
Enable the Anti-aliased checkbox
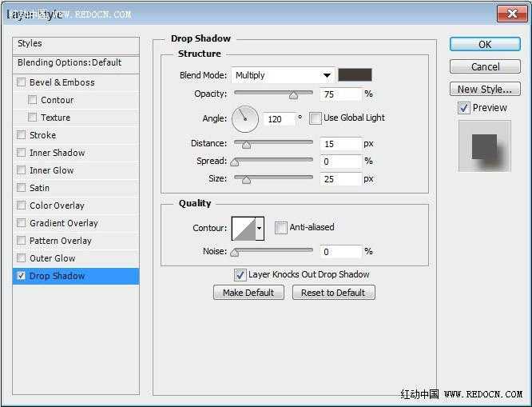(280, 227)
